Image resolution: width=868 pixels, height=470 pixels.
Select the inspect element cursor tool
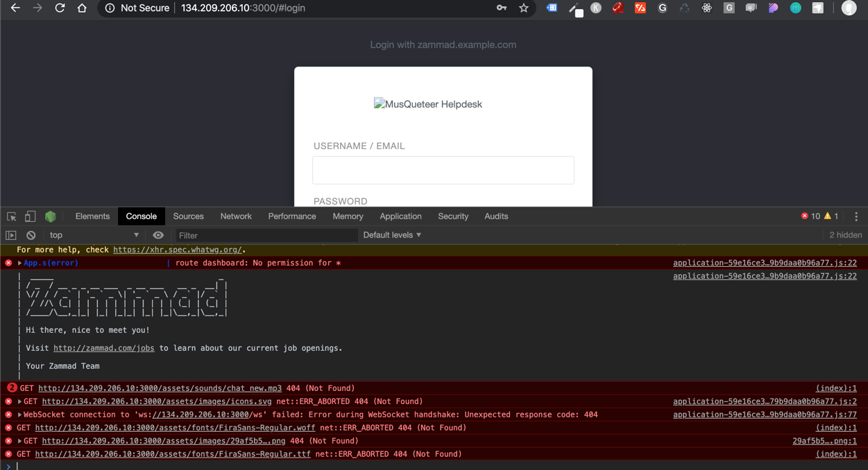(11, 216)
